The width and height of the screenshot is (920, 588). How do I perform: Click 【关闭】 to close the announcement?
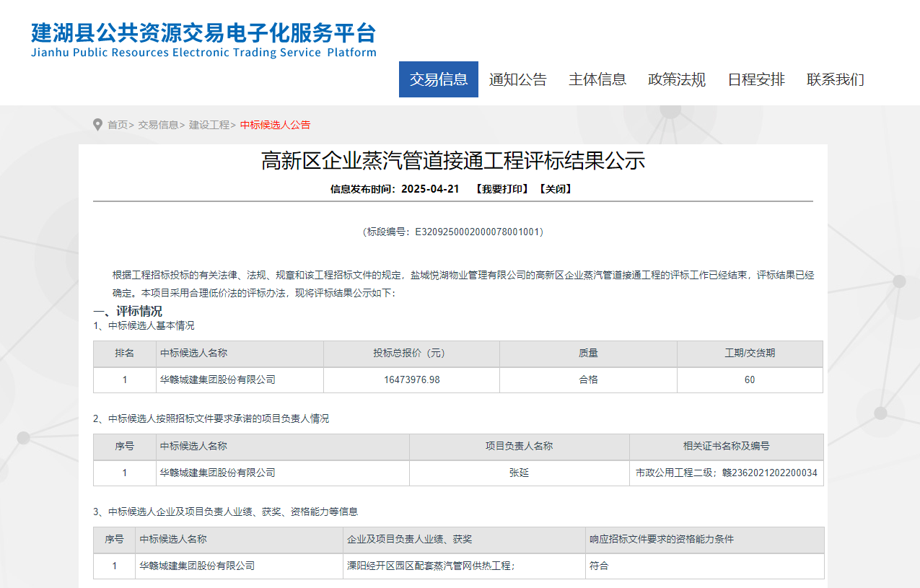[x=556, y=189]
